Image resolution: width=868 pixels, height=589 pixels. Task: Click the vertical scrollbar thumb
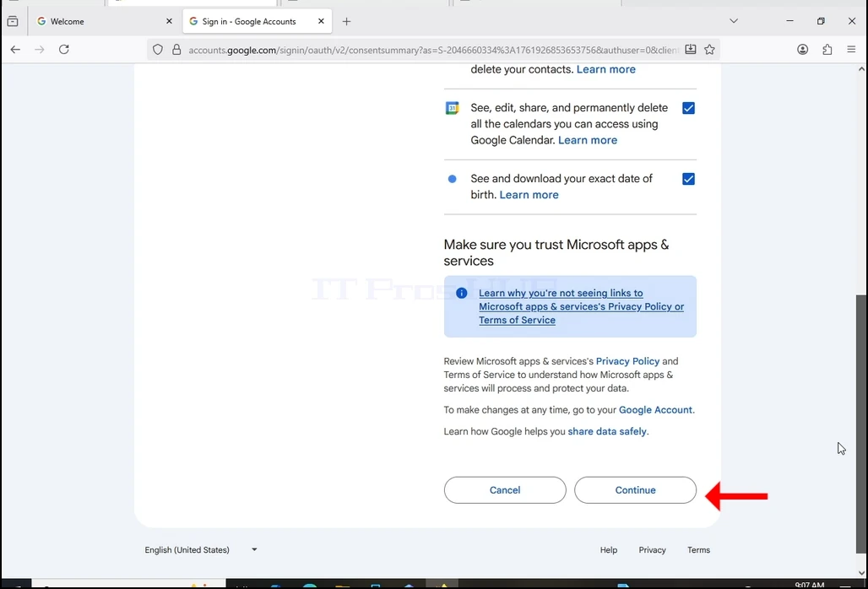[861, 424]
